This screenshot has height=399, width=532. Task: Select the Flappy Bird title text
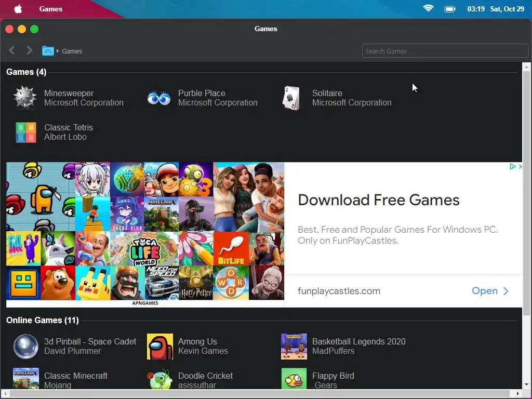(333, 376)
